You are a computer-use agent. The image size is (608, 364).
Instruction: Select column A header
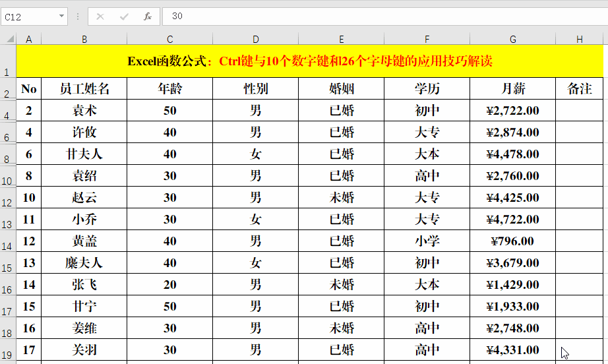(x=29, y=39)
